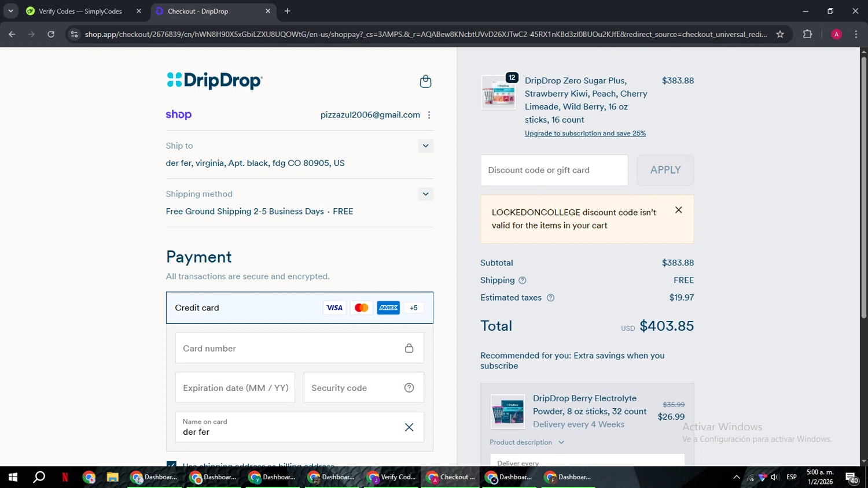Click the Shop logo
This screenshot has width=868, height=488.
coord(178,114)
